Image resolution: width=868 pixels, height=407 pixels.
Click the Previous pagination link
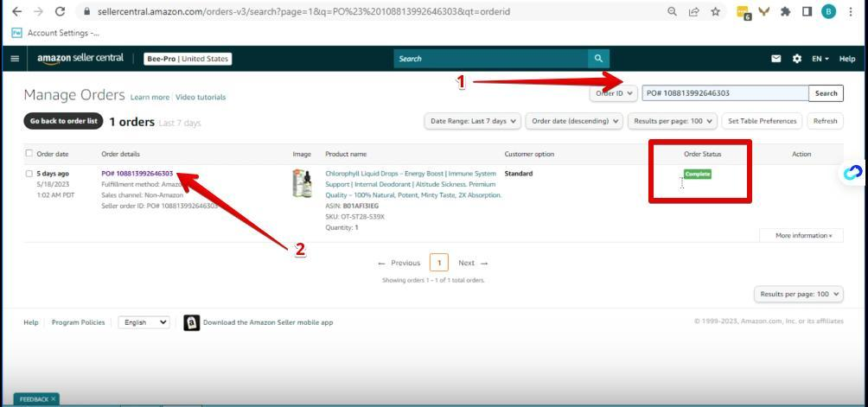tap(399, 264)
